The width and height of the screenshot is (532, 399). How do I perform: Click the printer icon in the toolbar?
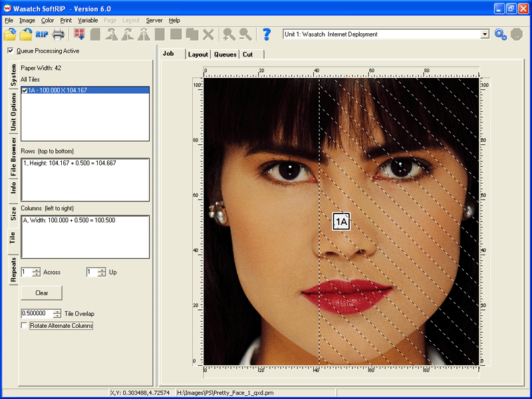(x=59, y=34)
